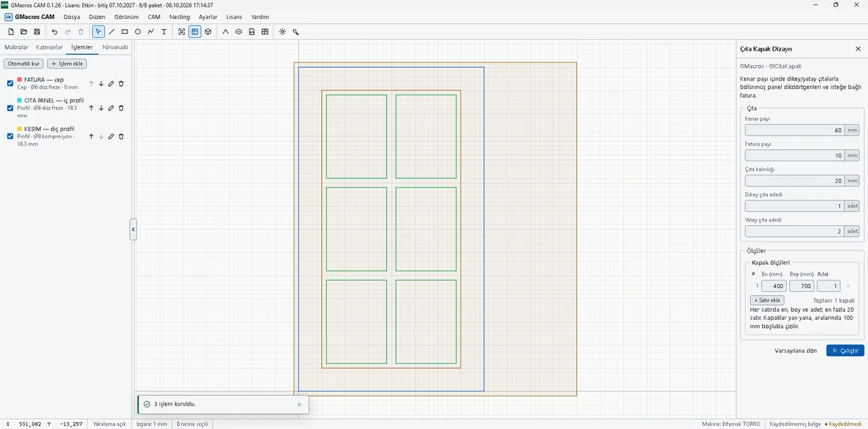
Task: Uncheck the CITA PANEL operation checkbox
Action: [x=10, y=108]
